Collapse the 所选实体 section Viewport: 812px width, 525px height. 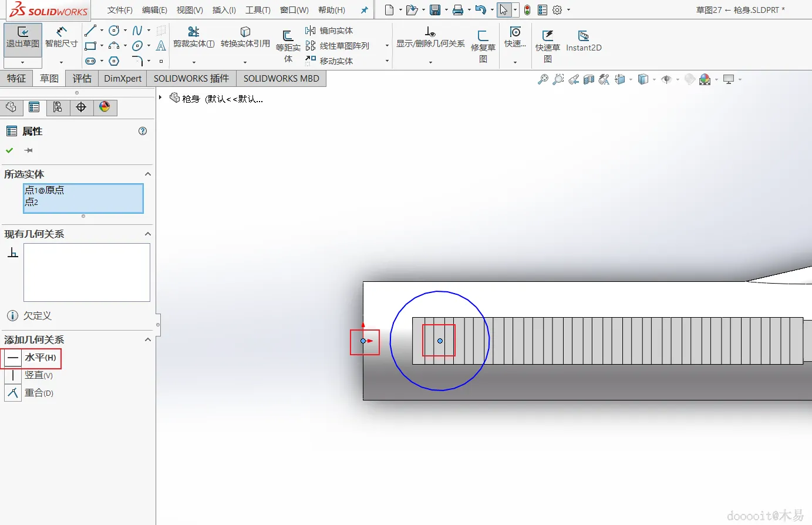[148, 174]
